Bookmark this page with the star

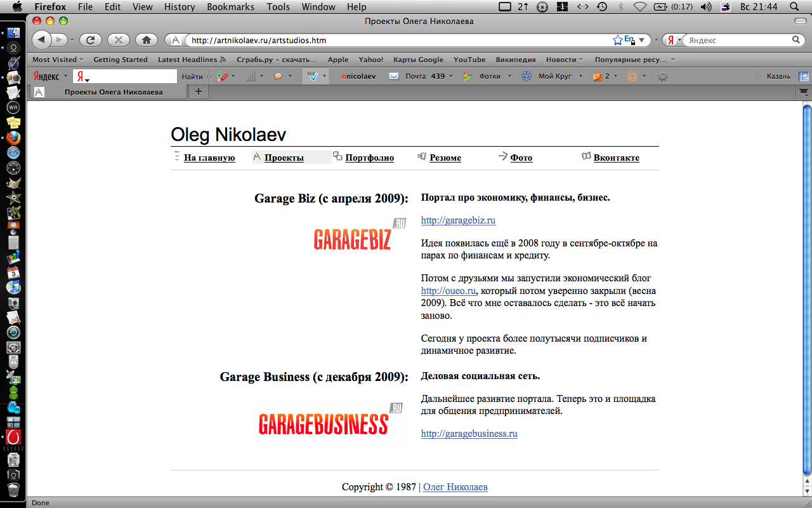(617, 40)
